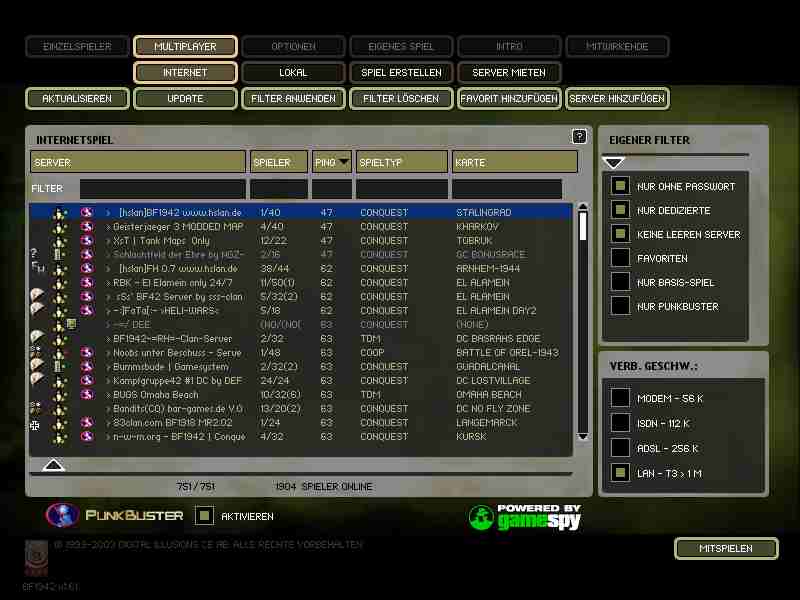Click the help question mark icon
This screenshot has width=800, height=600.
tap(579, 137)
